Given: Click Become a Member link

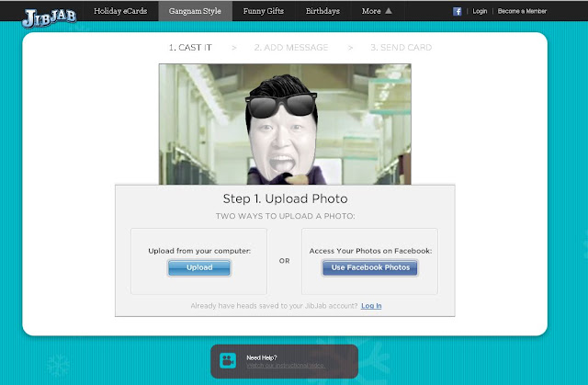Looking at the screenshot, I should pos(522,11).
